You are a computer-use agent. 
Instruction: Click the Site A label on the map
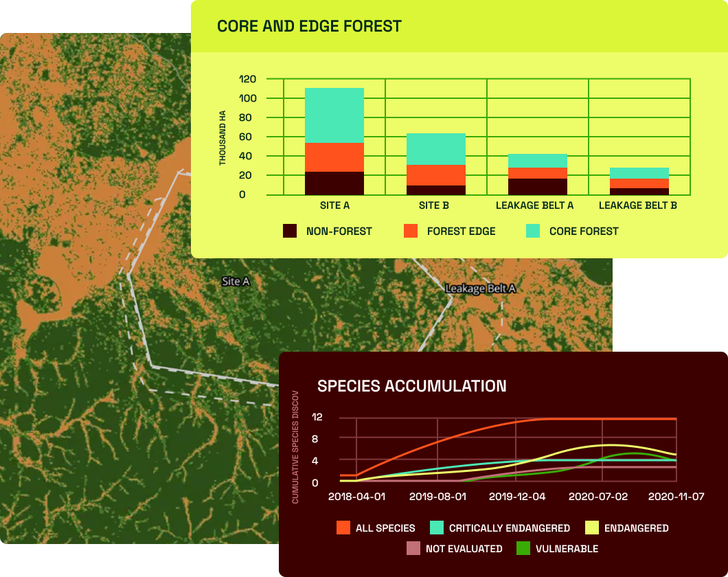236,282
